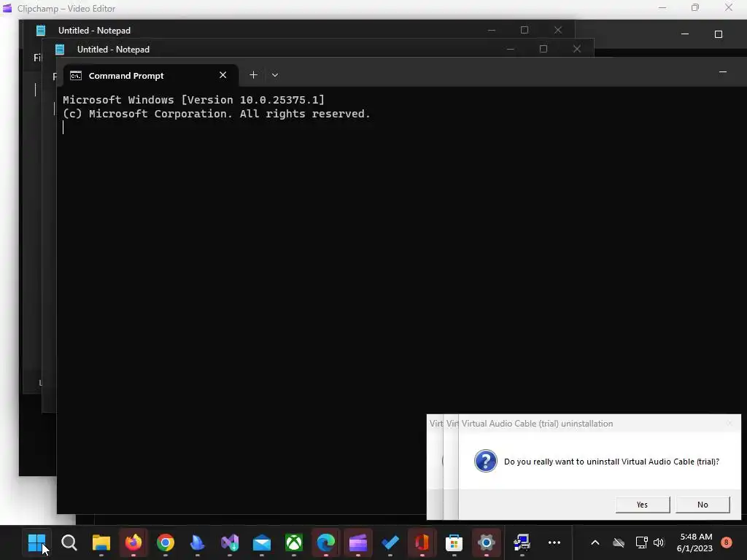Open volume speaker tray icon
This screenshot has height=560, width=747.
coord(659,542)
